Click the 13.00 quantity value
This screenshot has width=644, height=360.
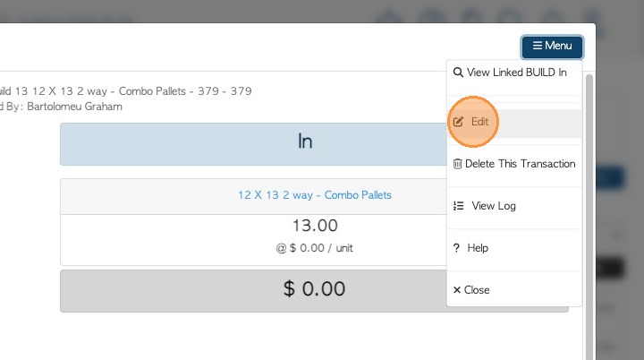[314, 226]
